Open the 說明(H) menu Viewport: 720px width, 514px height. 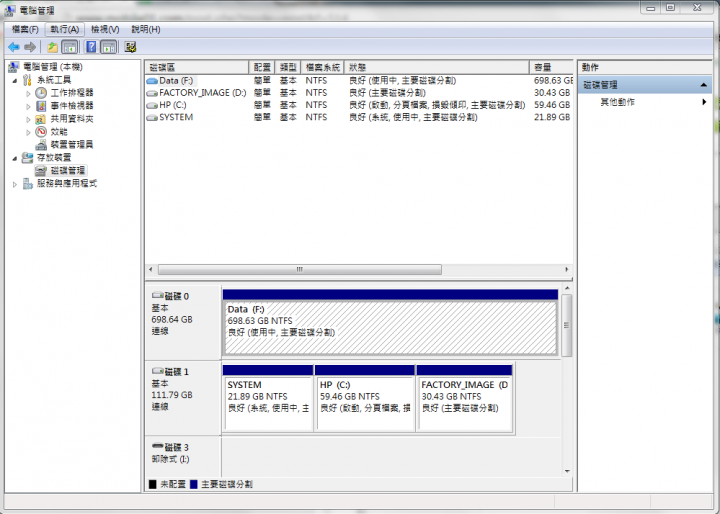click(146, 29)
